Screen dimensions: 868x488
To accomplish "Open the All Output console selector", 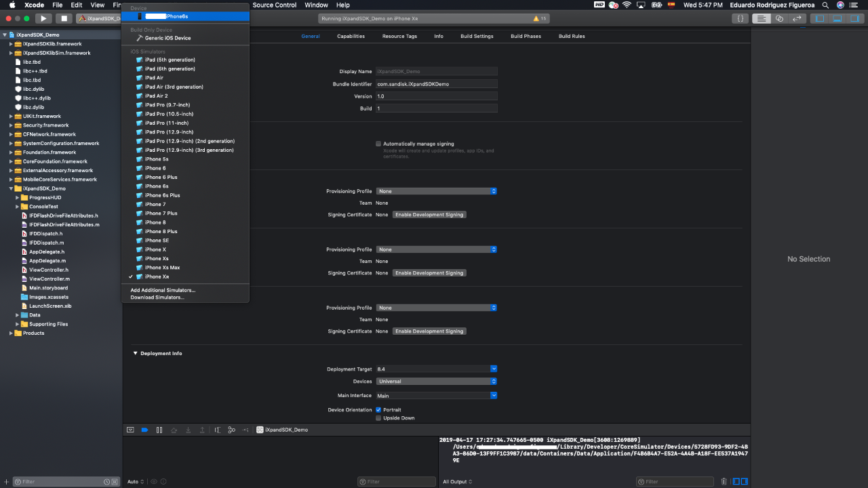I will 458,482.
